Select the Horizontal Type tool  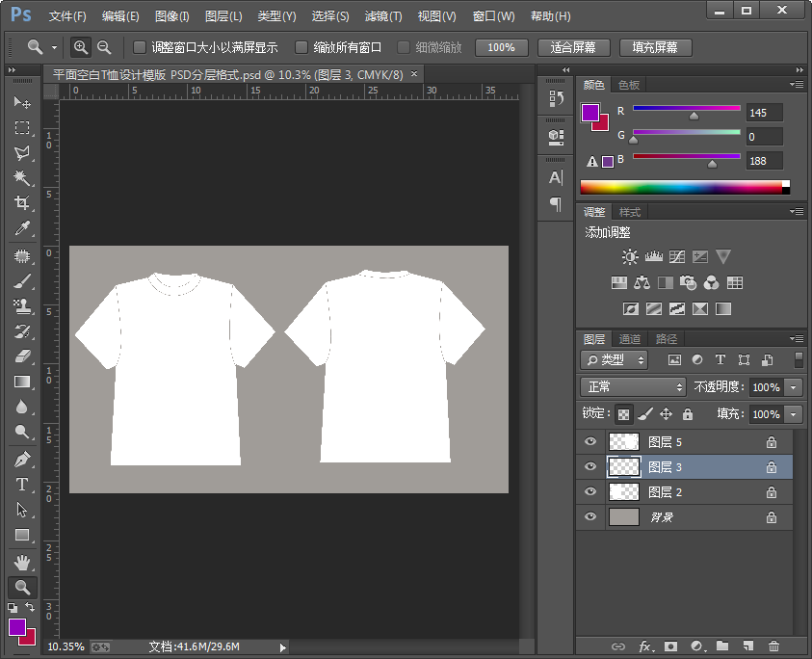point(22,485)
